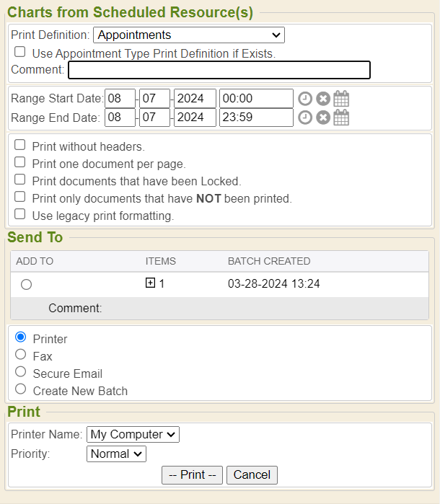The image size is (440, 504).
Task: Open the Print Definition dropdown
Action: pos(189,35)
